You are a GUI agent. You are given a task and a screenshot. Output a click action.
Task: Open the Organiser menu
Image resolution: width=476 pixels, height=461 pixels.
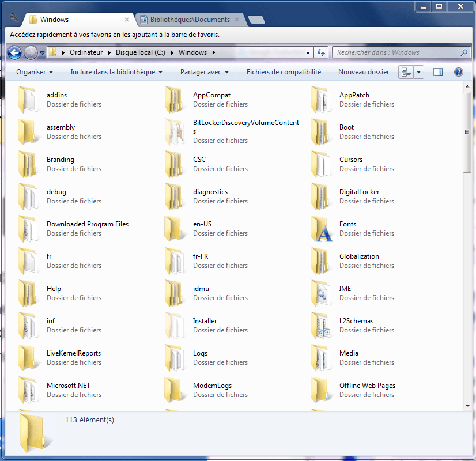pos(35,72)
